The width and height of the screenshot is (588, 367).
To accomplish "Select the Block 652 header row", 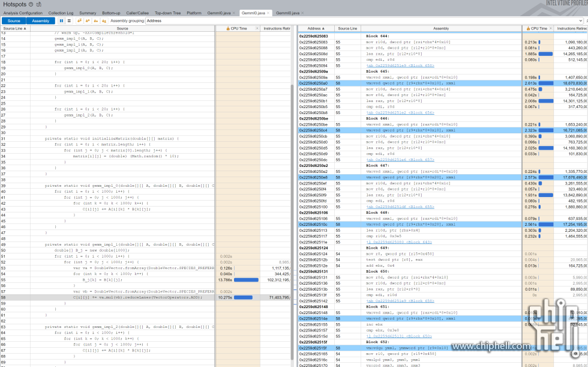I will pyautogui.click(x=443, y=342).
